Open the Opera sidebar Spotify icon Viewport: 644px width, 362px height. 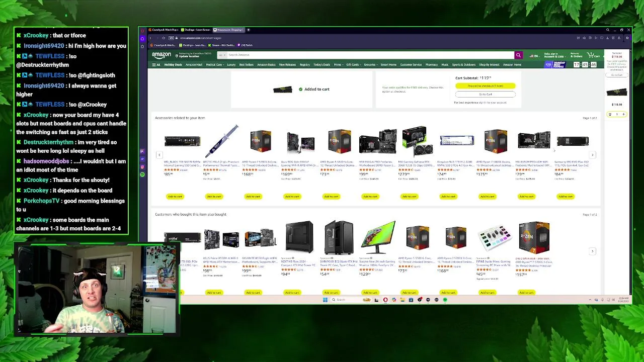pyautogui.click(x=142, y=174)
